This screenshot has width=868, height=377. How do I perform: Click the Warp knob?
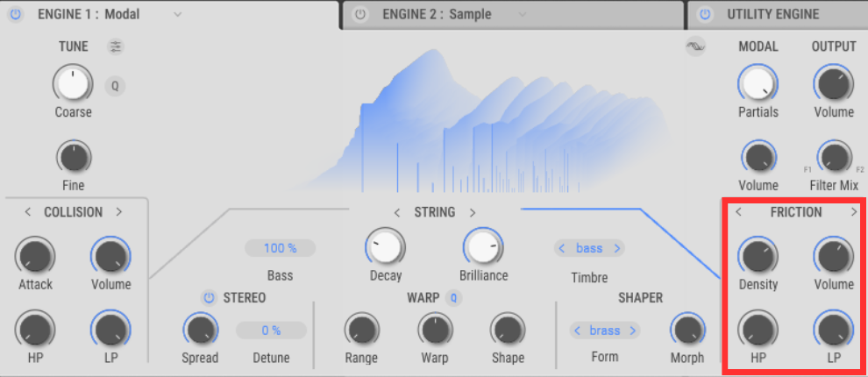click(435, 330)
